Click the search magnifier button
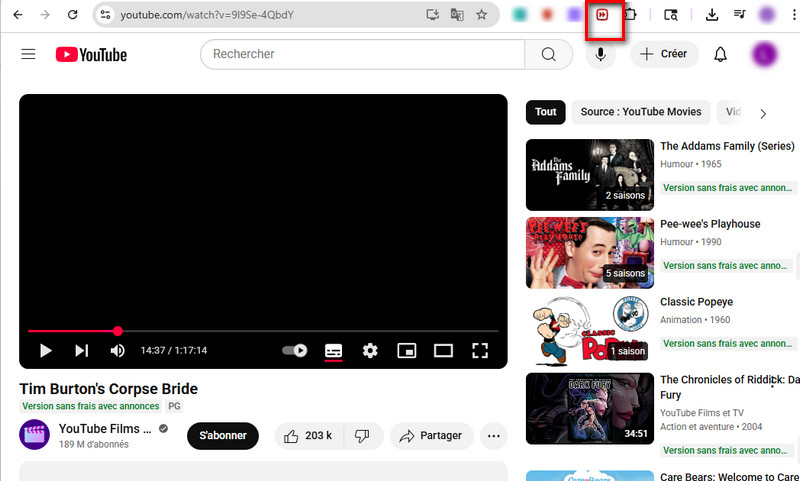The image size is (800, 481). 548,54
